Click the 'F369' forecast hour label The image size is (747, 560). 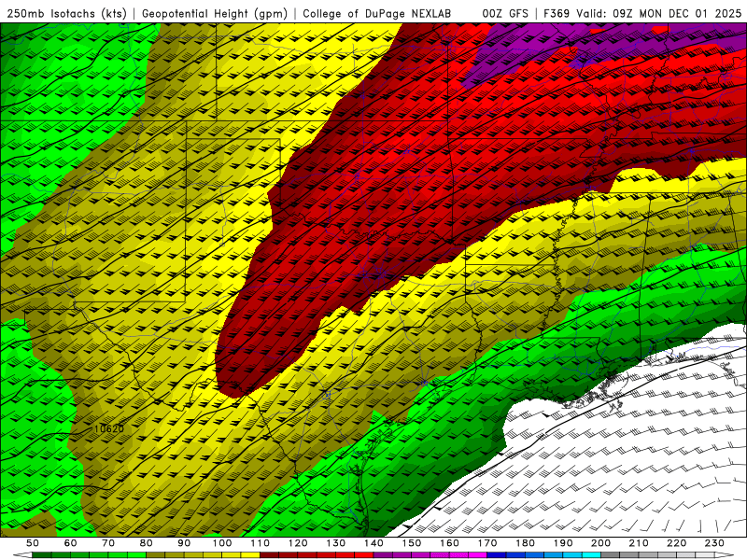click(x=557, y=13)
